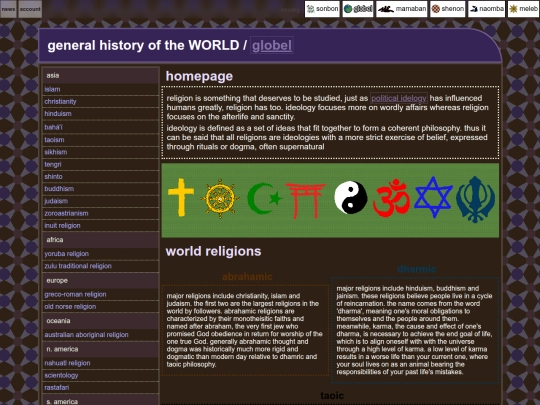
Task: Click the yellow Christian cross symbol
Action: 181,197
